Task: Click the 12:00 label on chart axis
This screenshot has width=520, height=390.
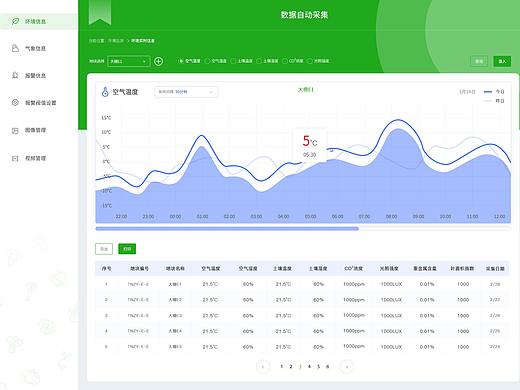Action: point(499,217)
